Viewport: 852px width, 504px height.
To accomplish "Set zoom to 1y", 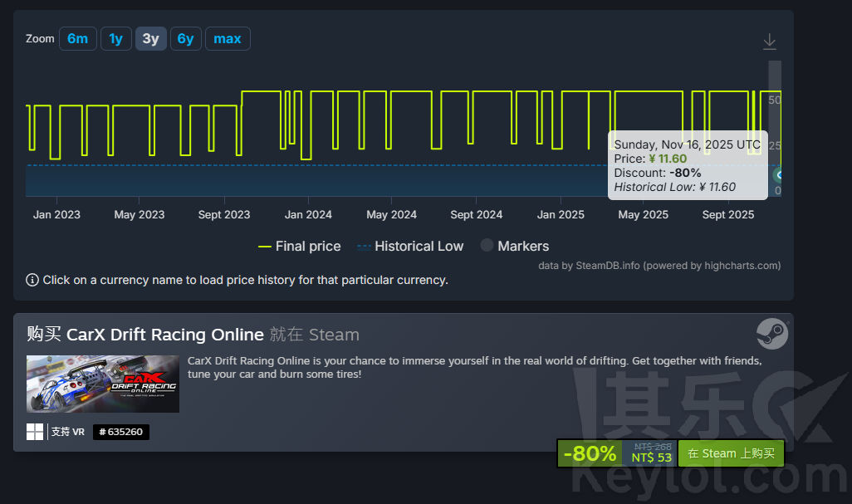I will pos(115,38).
